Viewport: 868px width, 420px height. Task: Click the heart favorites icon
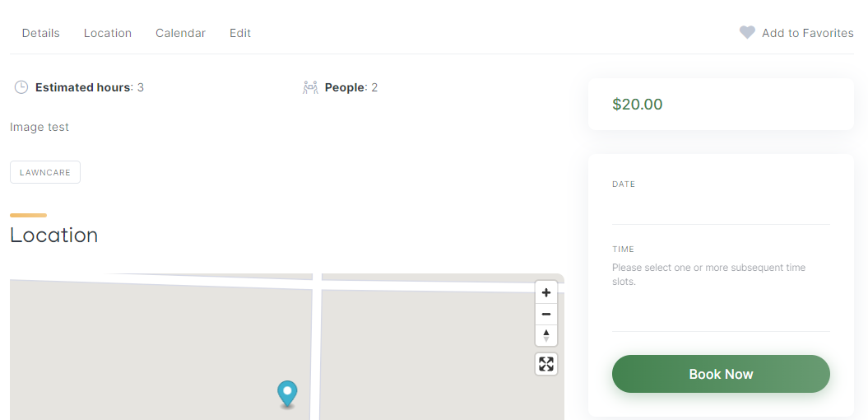click(x=747, y=33)
